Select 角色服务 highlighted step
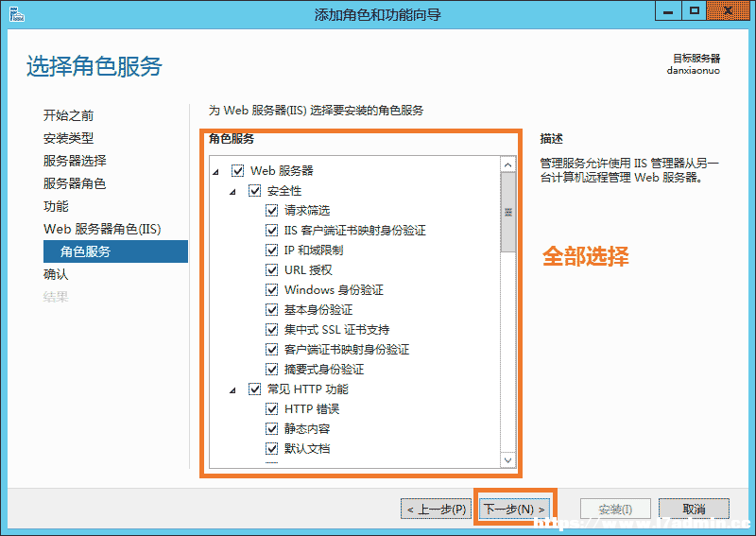Image resolution: width=756 pixels, height=536 pixels. pos(115,251)
